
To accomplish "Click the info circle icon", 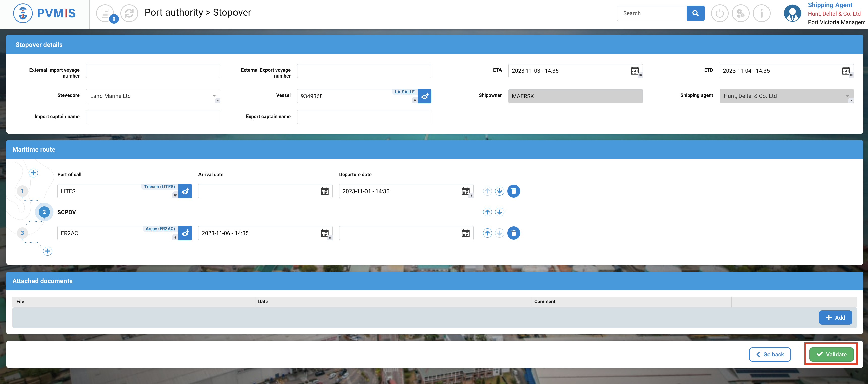I will [x=761, y=13].
